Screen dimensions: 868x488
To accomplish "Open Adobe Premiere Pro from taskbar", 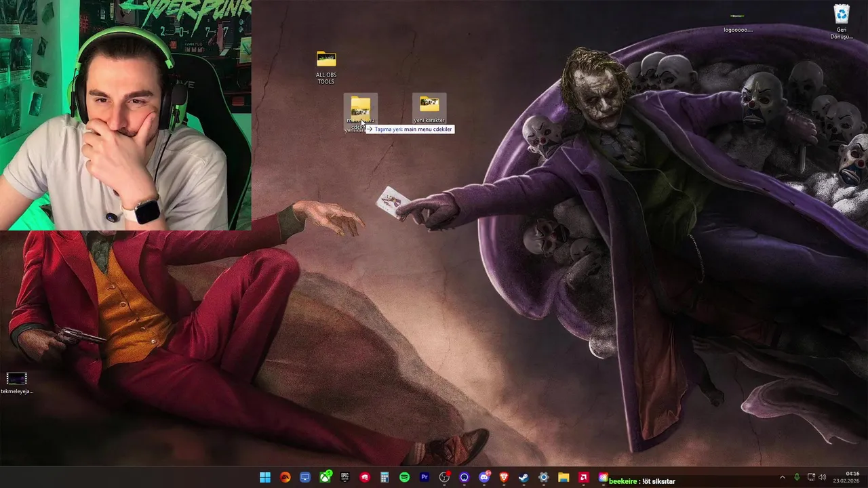I will pyautogui.click(x=425, y=477).
